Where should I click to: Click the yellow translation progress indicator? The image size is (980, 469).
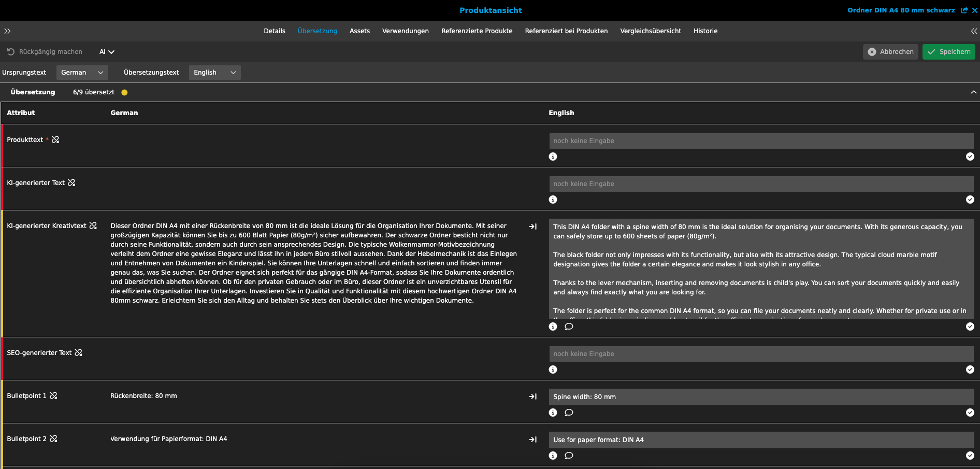click(124, 92)
